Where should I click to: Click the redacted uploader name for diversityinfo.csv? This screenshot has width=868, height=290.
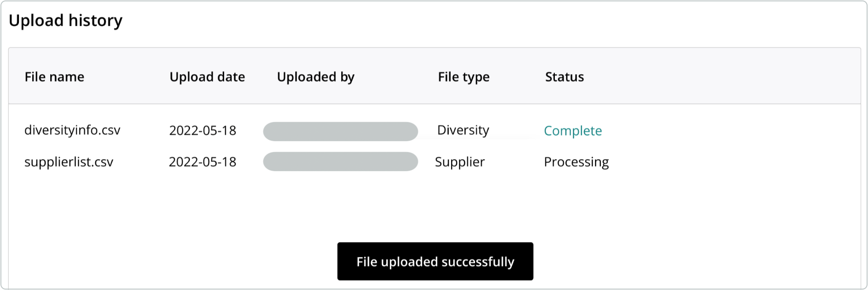tap(340, 131)
